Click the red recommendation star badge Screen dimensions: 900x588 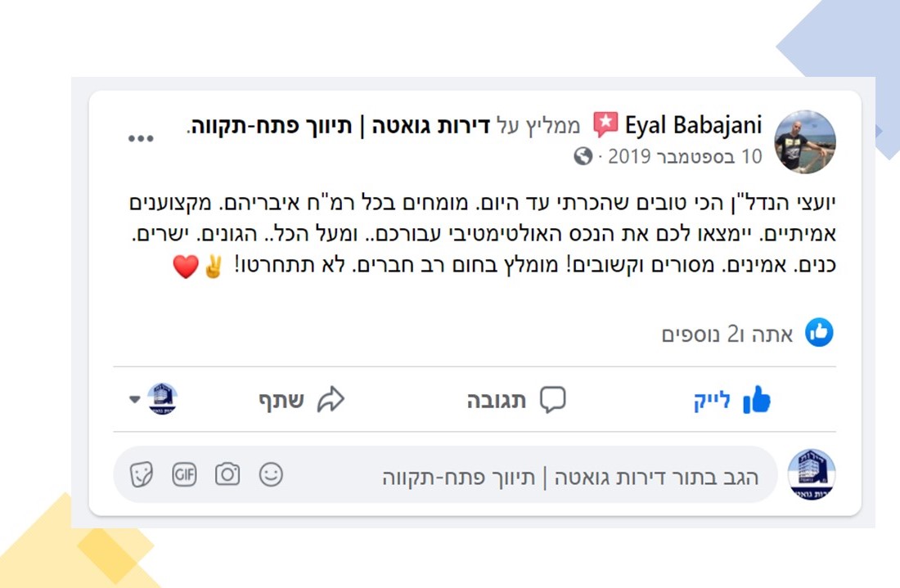pyautogui.click(x=605, y=125)
